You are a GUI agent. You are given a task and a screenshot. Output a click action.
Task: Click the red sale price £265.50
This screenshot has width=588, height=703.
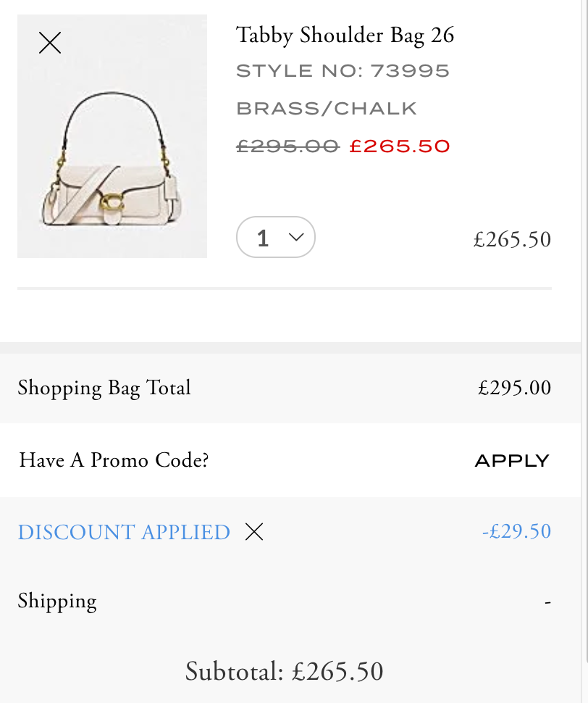click(400, 146)
